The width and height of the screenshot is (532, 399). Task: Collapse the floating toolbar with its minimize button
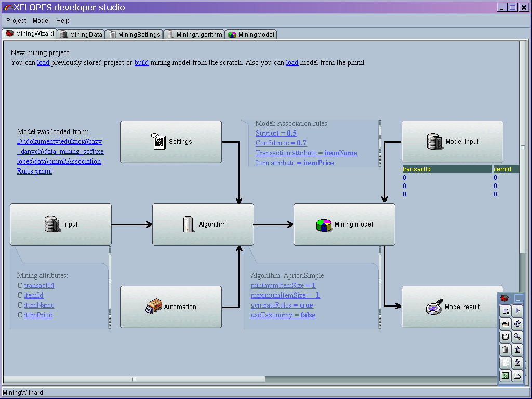pyautogui.click(x=518, y=299)
